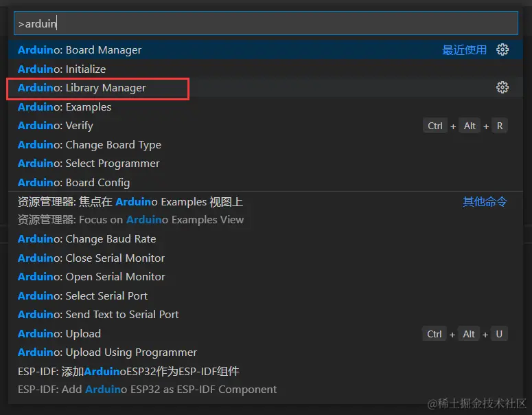Choose Arduino: Select Programmer entry

[x=266, y=164]
